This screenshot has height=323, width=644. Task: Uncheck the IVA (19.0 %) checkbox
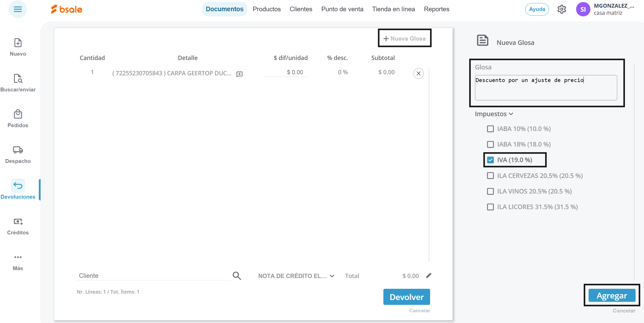pos(490,160)
